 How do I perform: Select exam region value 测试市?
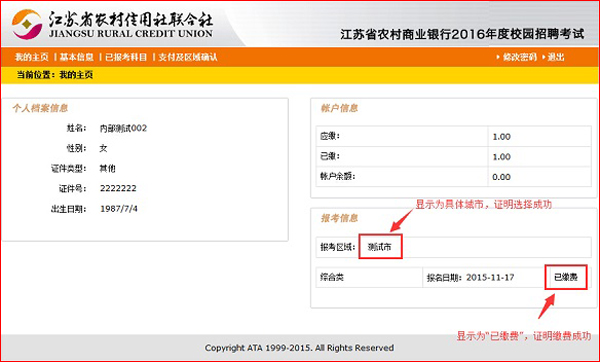pos(380,247)
